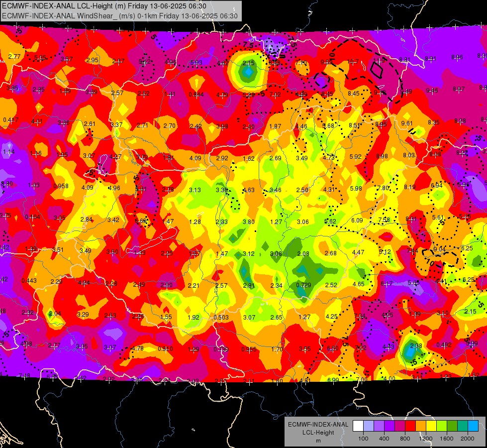Click the legend tick label 2000

pyautogui.click(x=468, y=439)
